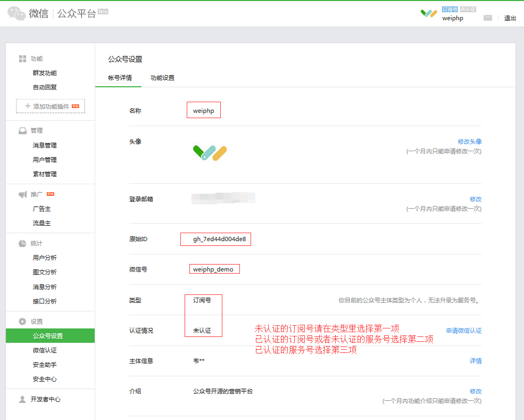Click 退出 to log out
The image size is (524, 420).
click(510, 18)
